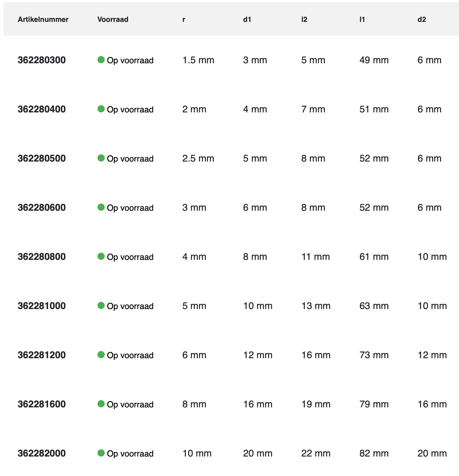Select green availability dot for 362280800
459x476 pixels.
click(x=101, y=256)
